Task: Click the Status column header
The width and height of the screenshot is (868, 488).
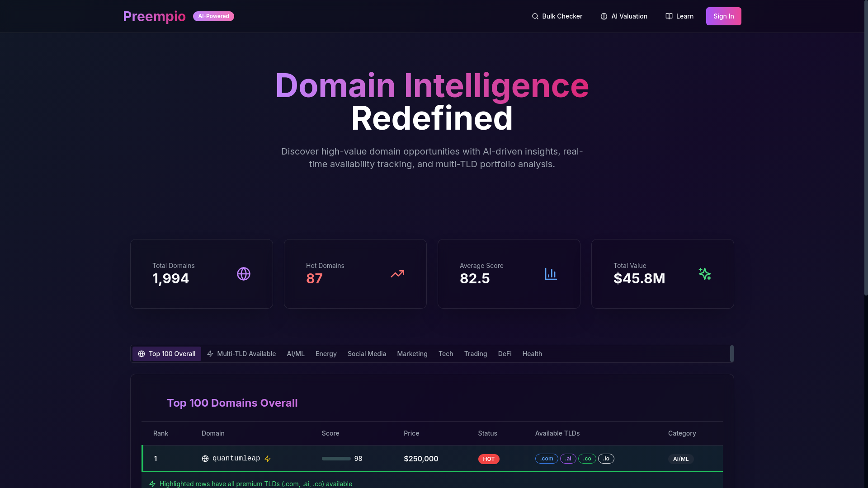Action: tap(487, 433)
